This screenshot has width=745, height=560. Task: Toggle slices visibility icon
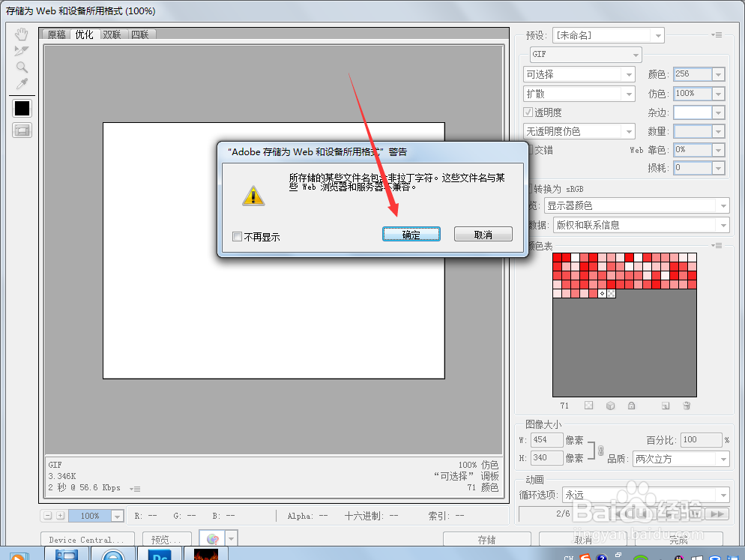[22, 130]
